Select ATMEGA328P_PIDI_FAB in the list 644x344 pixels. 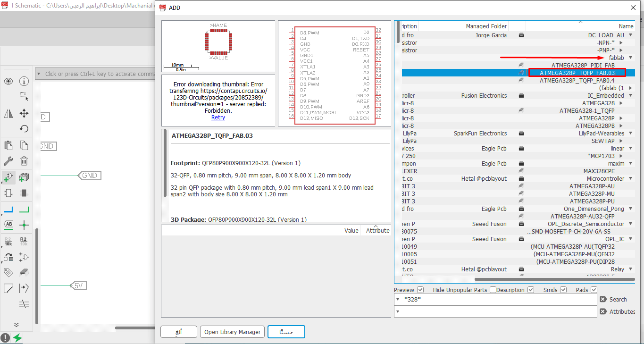(583, 66)
